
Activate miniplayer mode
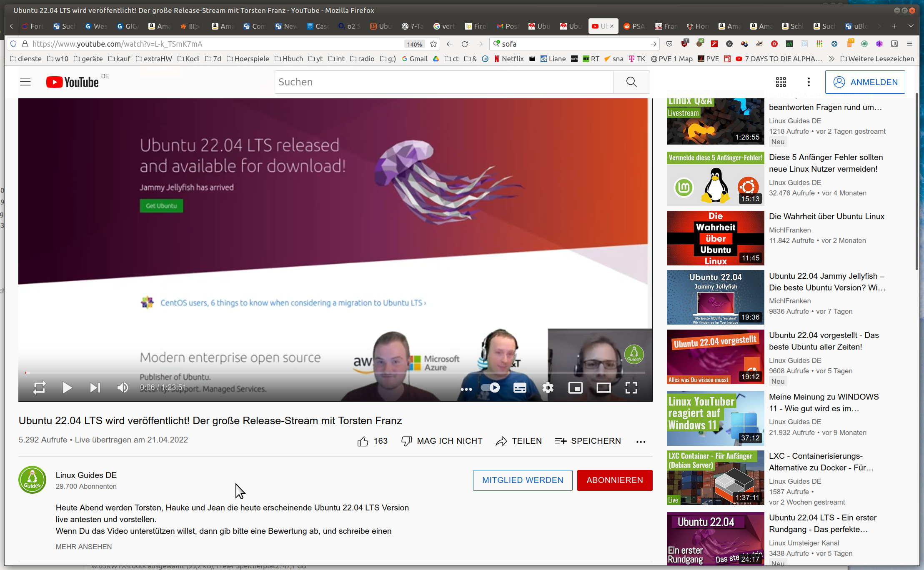tap(576, 387)
